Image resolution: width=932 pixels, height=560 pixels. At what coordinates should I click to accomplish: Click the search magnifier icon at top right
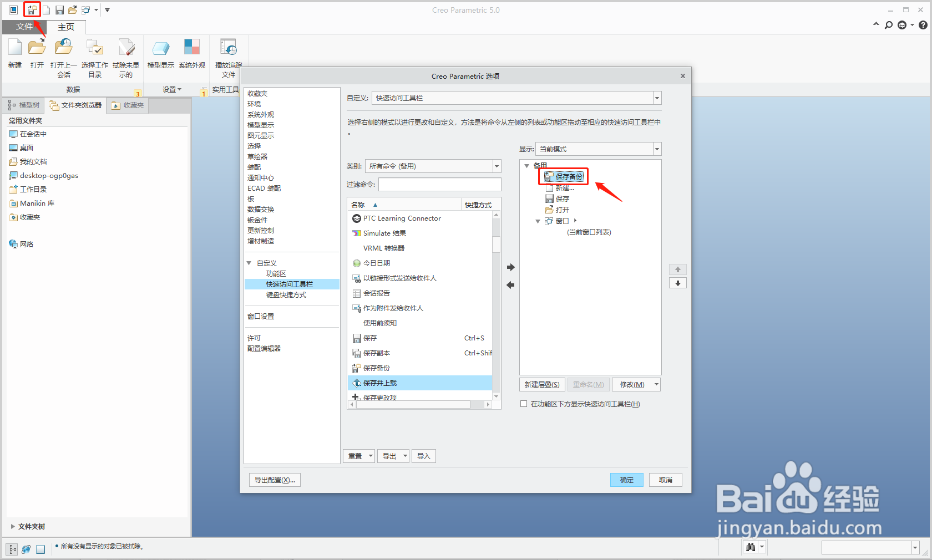coord(889,25)
